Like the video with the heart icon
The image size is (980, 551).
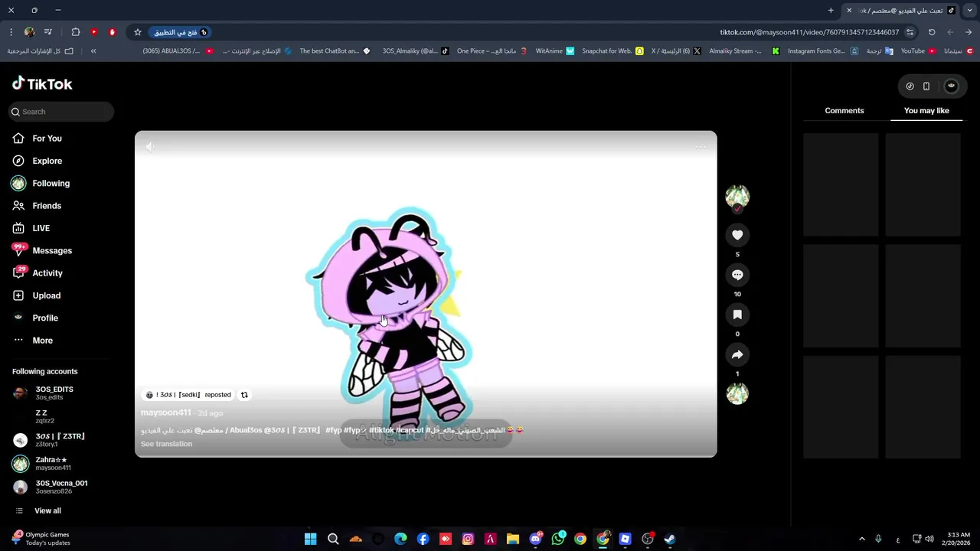point(737,235)
